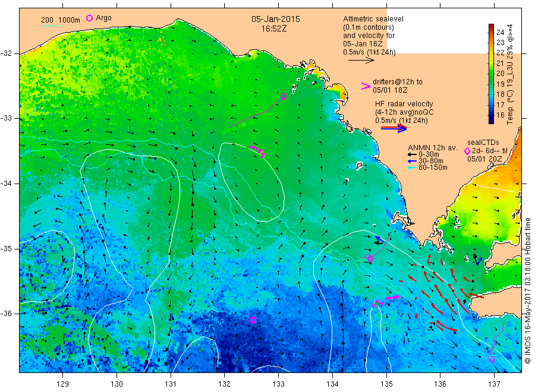Click the dark blue 16 degree colorbar band

[492, 116]
